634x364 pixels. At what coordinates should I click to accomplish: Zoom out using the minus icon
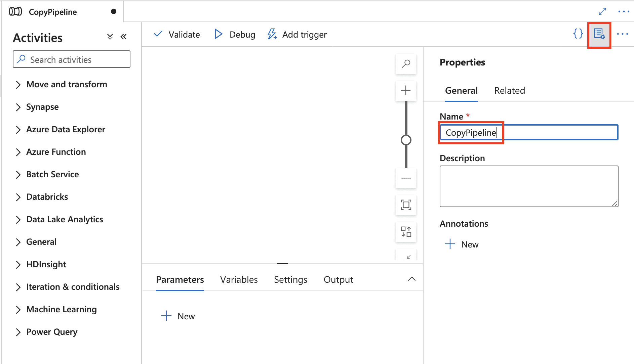click(406, 178)
